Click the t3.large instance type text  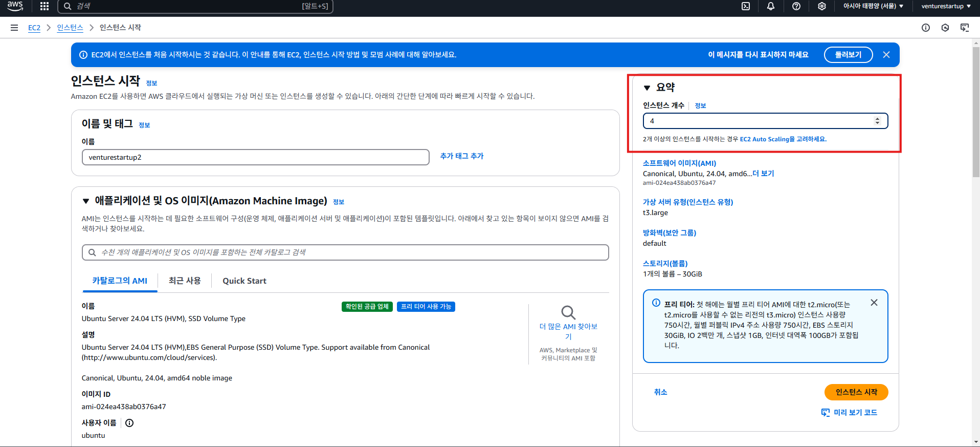[655, 213]
